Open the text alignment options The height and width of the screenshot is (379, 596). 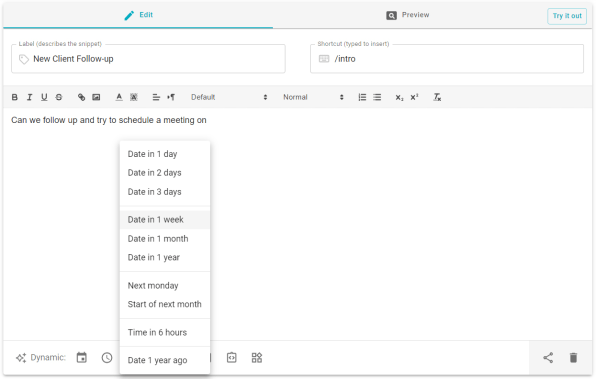(x=156, y=97)
